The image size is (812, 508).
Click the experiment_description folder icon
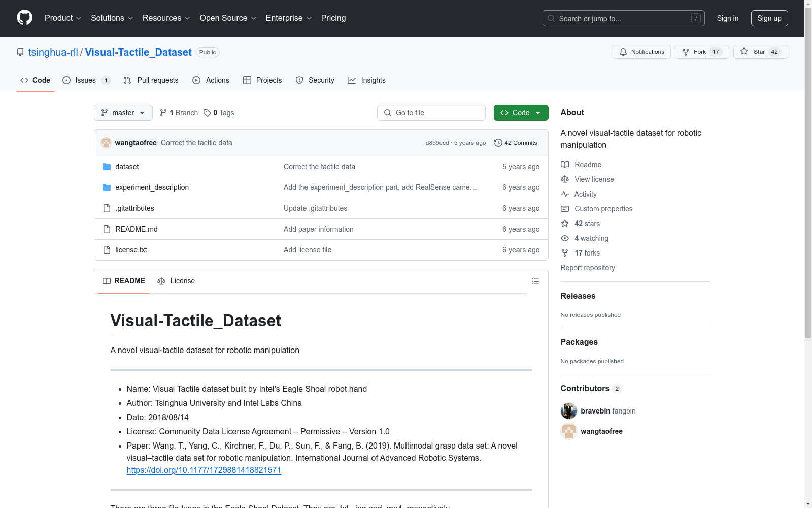pos(107,187)
